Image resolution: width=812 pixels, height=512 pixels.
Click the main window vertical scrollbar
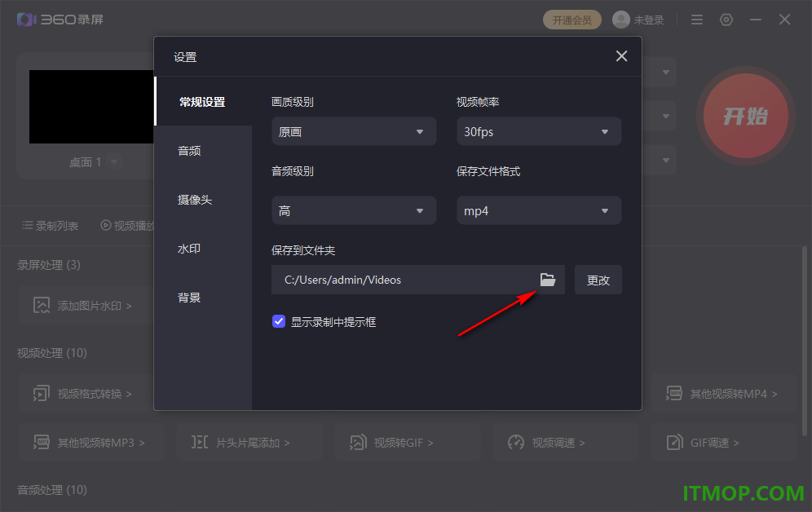point(804,342)
